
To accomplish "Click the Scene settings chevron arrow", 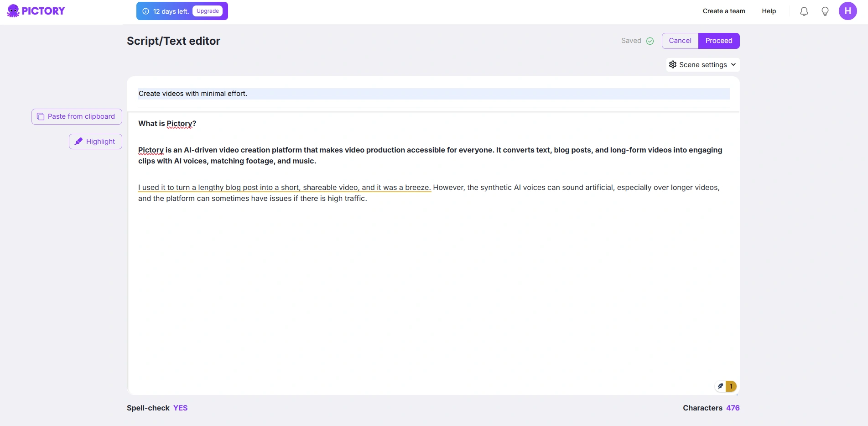I will tap(733, 65).
